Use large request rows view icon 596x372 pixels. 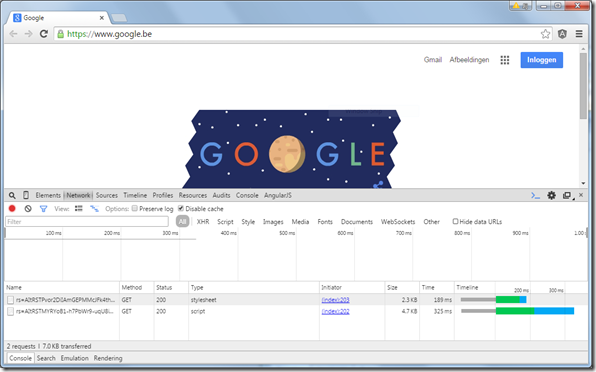click(79, 209)
